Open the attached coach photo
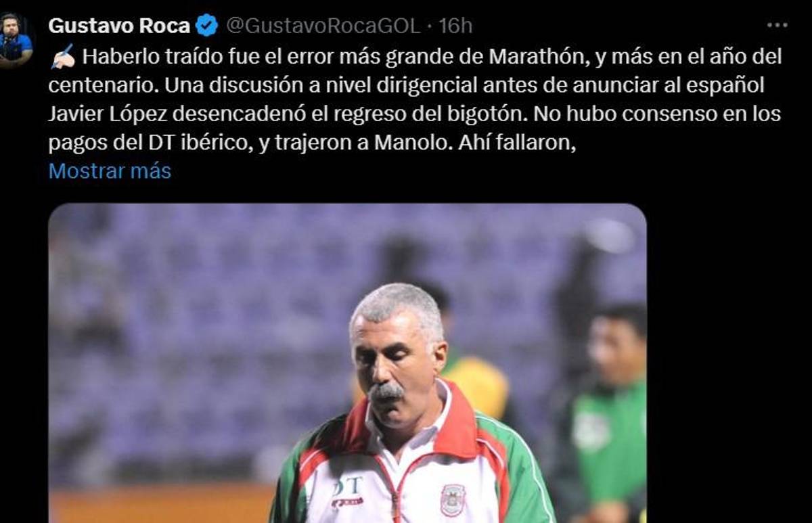This screenshot has height=523, width=812. (347, 363)
